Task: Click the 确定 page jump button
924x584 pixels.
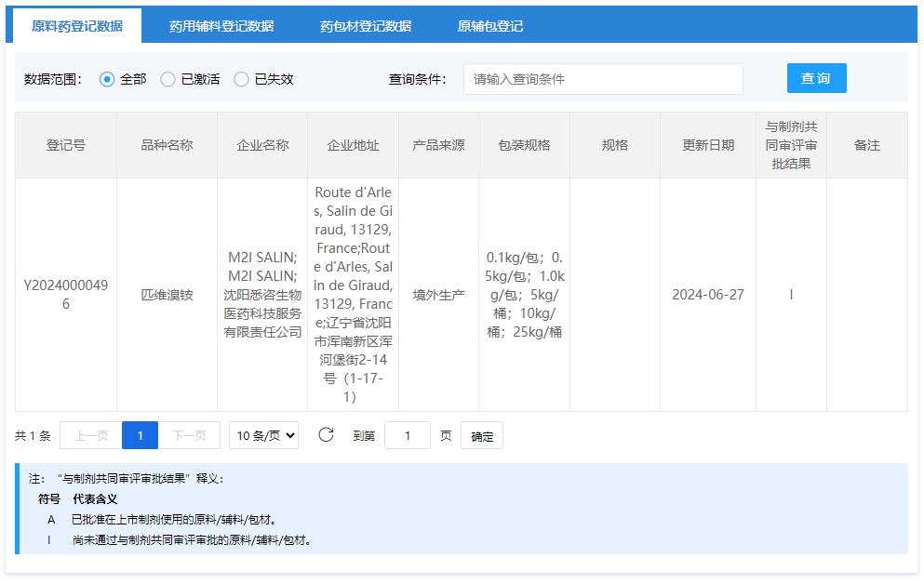Action: tap(482, 436)
